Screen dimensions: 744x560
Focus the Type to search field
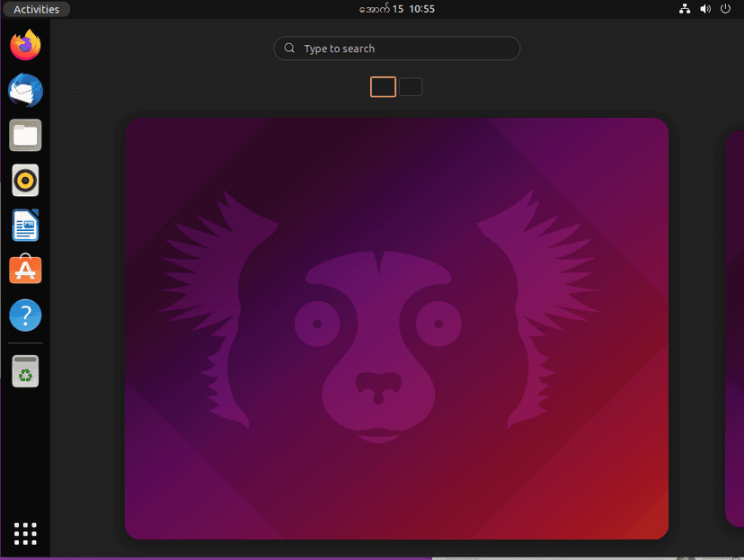click(x=396, y=49)
